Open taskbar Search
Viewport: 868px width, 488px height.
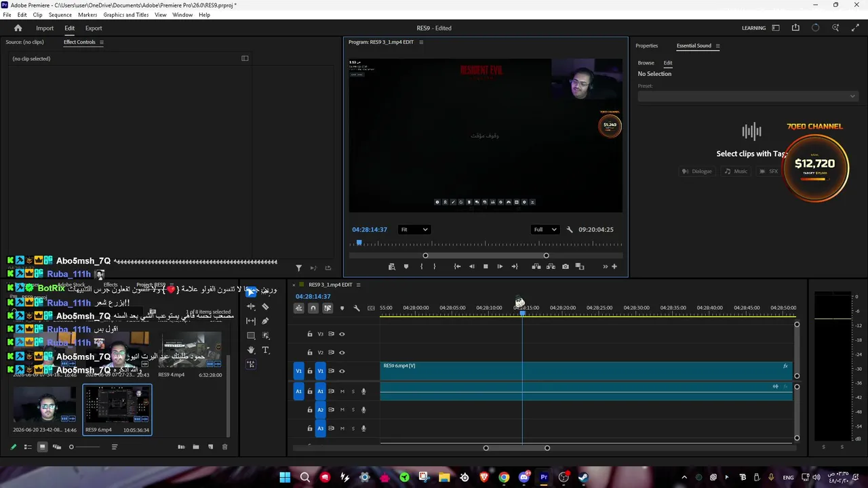tap(305, 477)
